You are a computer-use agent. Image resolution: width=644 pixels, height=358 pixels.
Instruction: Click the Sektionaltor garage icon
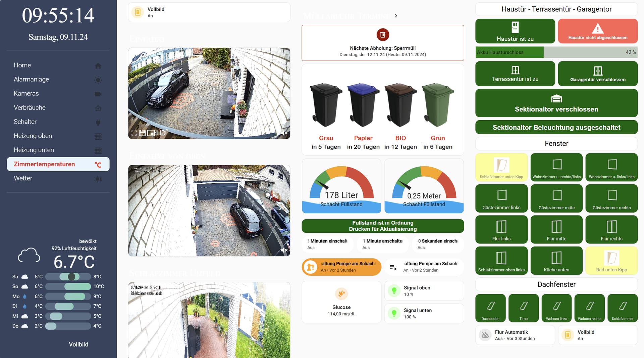(x=556, y=99)
